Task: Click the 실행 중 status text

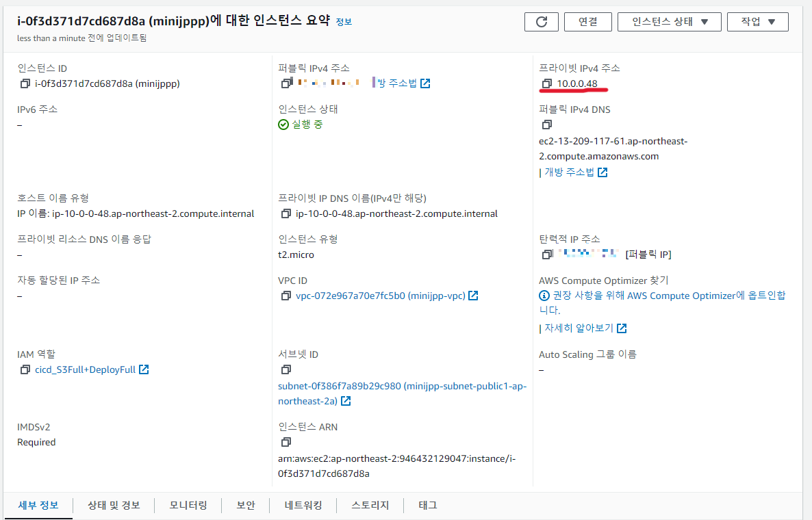Action: point(307,124)
